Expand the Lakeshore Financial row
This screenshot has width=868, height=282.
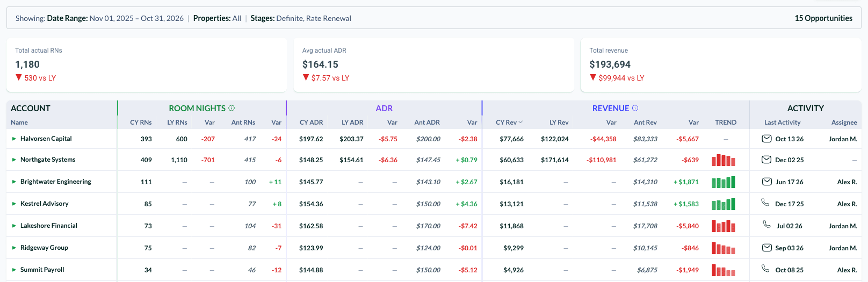(x=14, y=226)
